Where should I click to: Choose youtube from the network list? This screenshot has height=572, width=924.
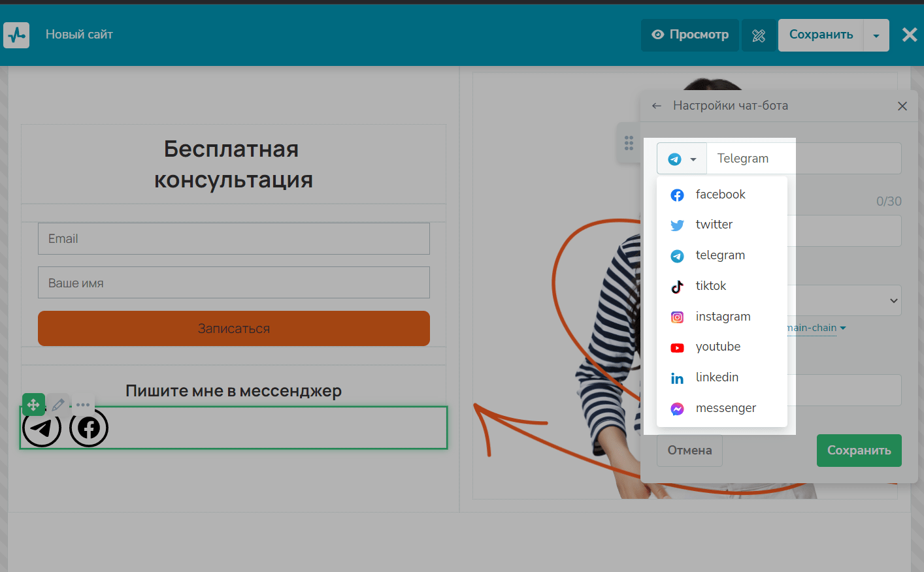pyautogui.click(x=721, y=347)
